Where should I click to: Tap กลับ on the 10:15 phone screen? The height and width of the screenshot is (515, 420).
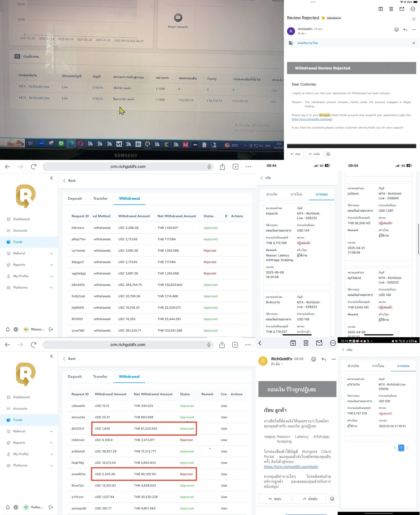(347, 350)
